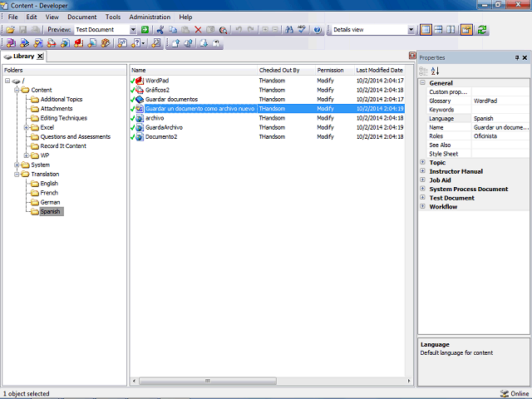Toggle the vertical split layout button

point(451,30)
